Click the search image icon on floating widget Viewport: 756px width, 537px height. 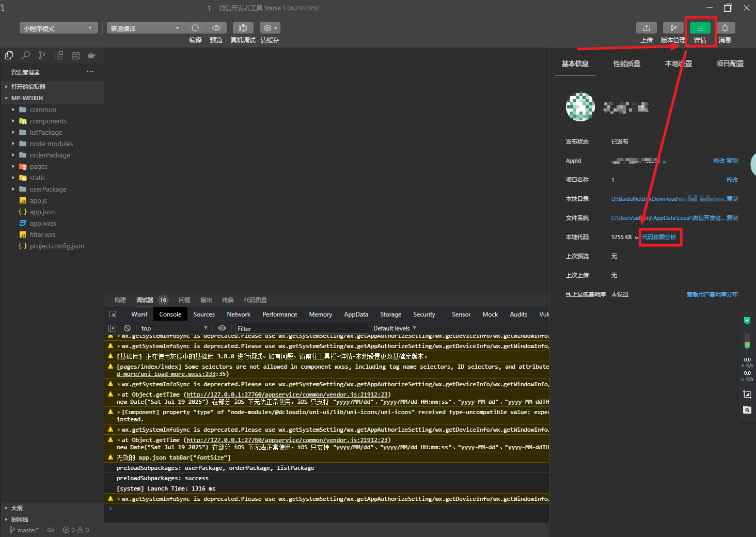[x=747, y=410]
